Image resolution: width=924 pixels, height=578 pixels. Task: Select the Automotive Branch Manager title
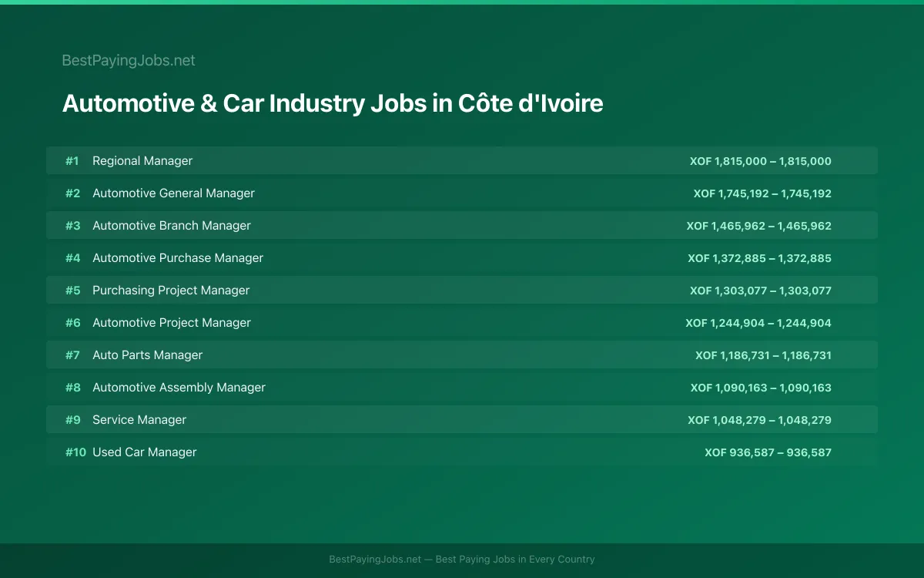pos(172,226)
